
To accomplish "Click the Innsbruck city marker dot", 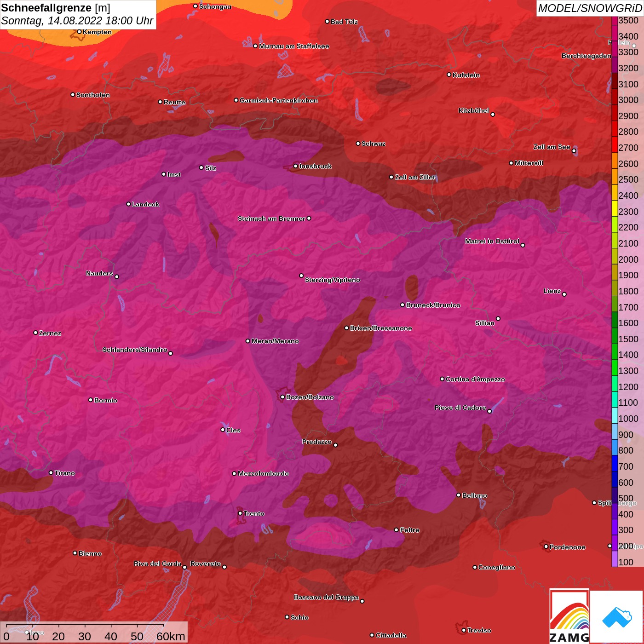I will click(295, 166).
